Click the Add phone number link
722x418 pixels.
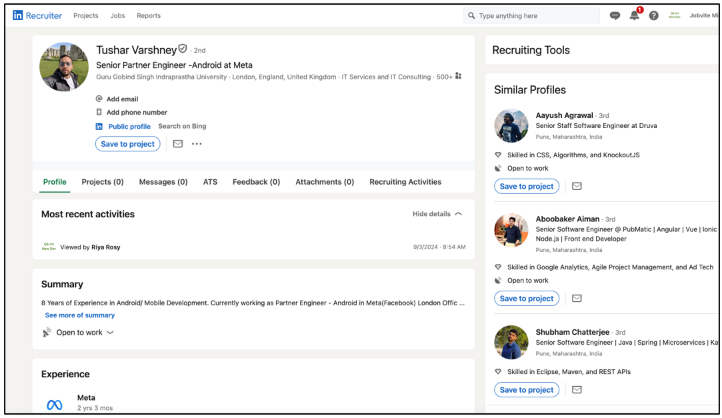(137, 112)
